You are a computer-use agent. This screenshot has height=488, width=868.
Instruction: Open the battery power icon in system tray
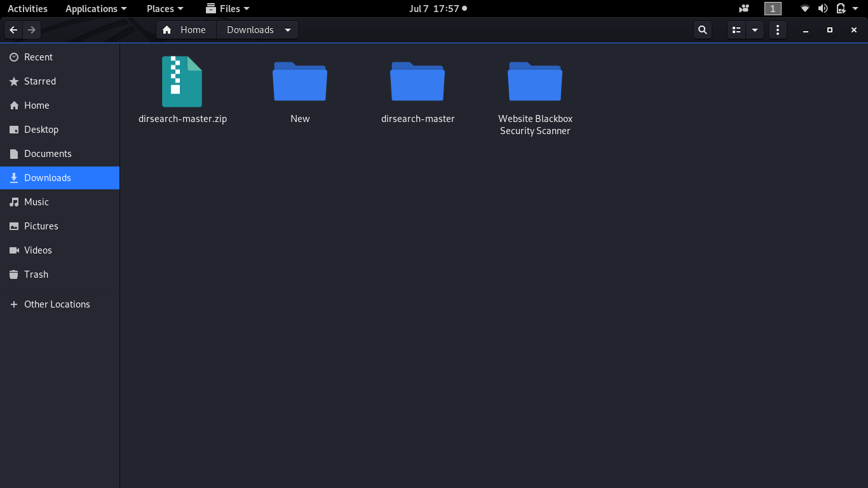pos(841,8)
